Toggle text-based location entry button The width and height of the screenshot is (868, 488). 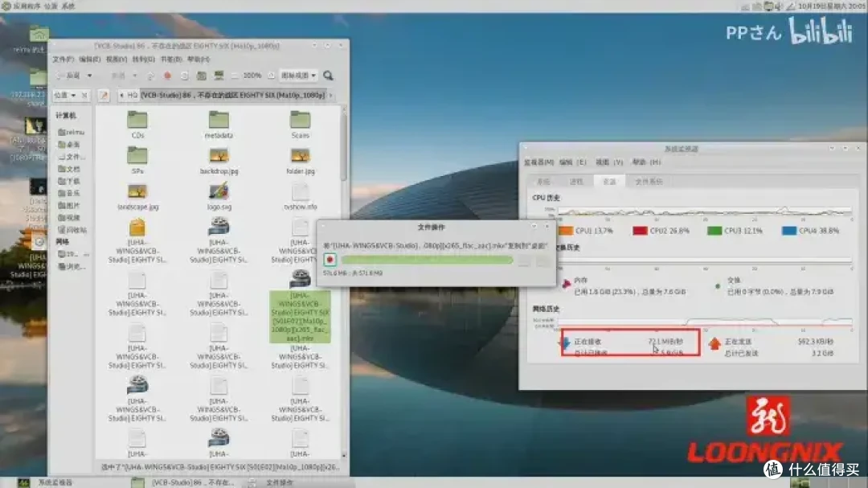point(104,96)
